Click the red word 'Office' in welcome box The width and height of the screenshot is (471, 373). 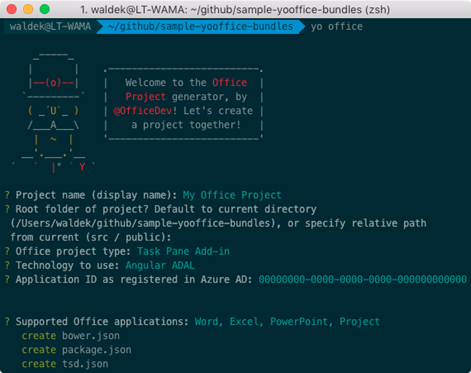[x=230, y=82]
